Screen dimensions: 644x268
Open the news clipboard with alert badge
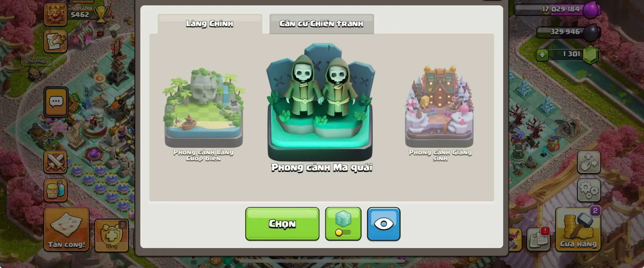(x=538, y=239)
